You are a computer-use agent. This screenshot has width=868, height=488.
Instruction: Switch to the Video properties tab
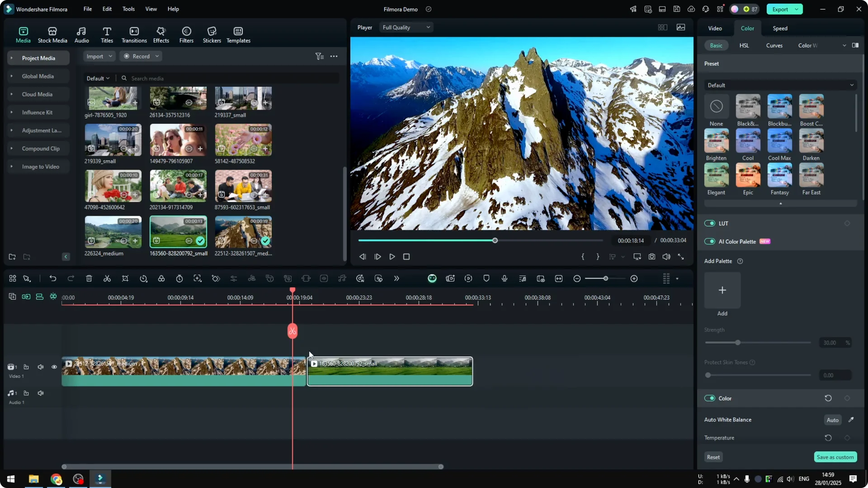[x=715, y=28]
